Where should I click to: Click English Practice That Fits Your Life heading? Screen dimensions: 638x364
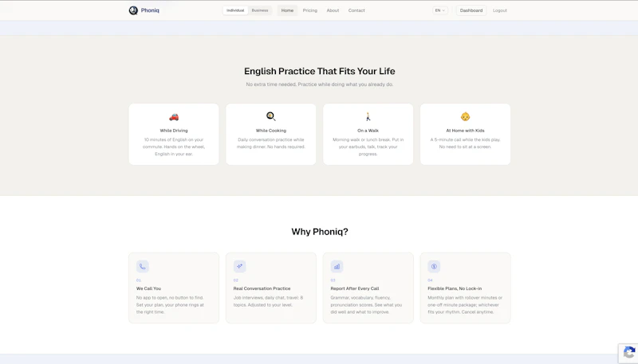tap(320, 71)
